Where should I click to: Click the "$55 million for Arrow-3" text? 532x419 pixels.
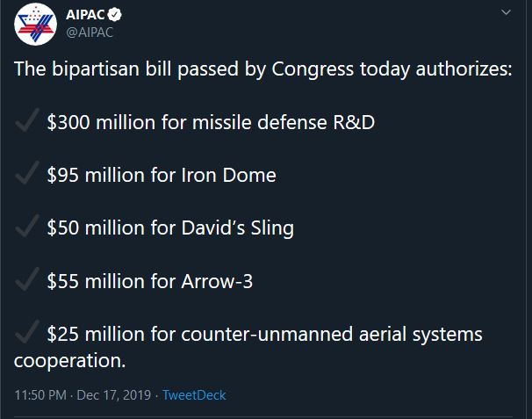150,281
